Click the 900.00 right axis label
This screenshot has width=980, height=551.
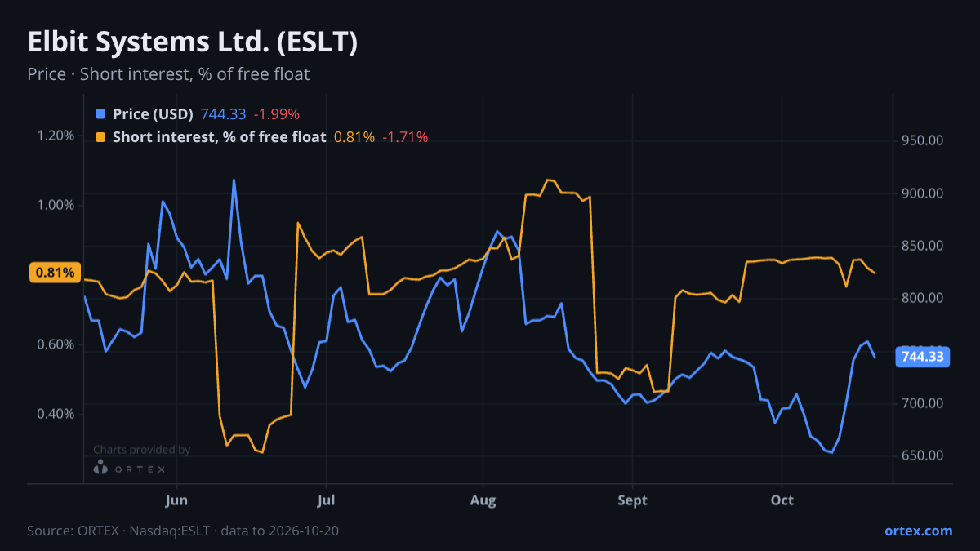tap(923, 193)
